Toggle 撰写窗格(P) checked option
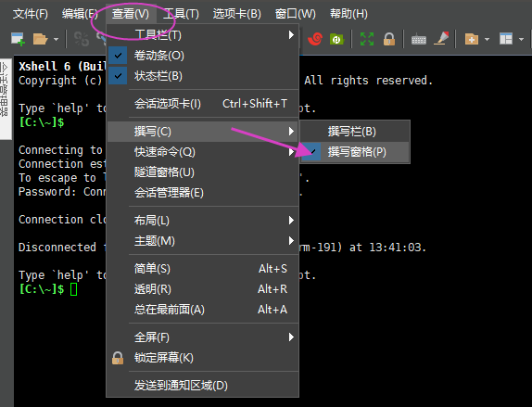Viewport: 532px width, 407px height. [x=355, y=152]
